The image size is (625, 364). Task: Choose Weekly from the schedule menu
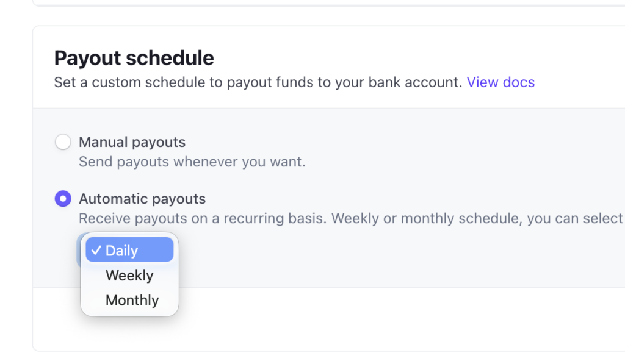click(129, 276)
